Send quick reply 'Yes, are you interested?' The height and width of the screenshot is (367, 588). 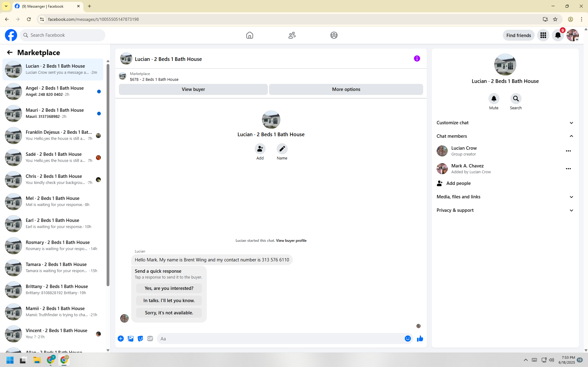tap(169, 288)
